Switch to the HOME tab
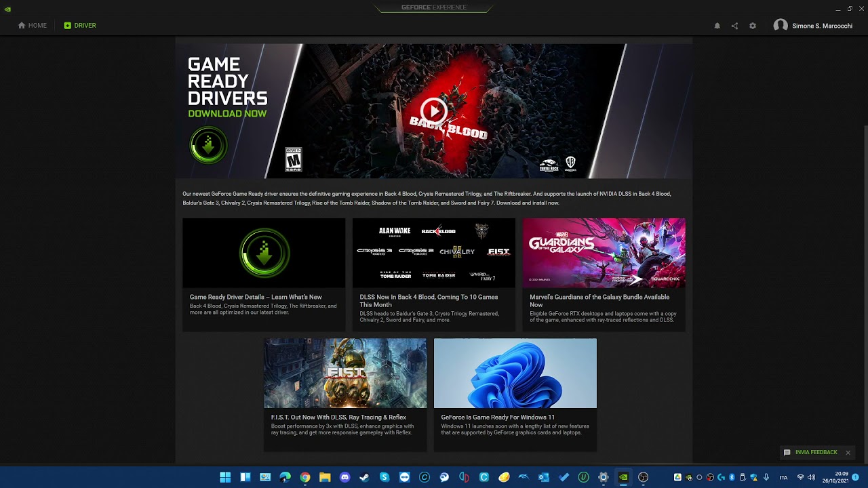The height and width of the screenshot is (488, 868). point(33,26)
